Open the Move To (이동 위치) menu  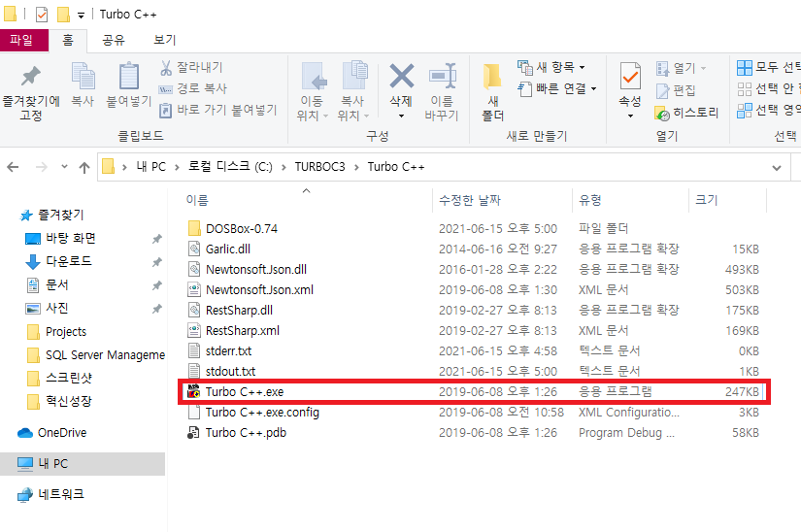[x=312, y=92]
